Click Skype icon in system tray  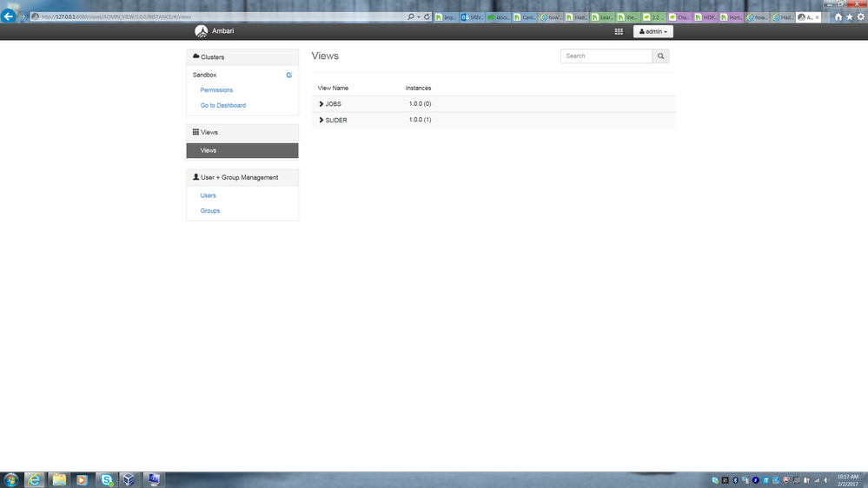(715, 480)
